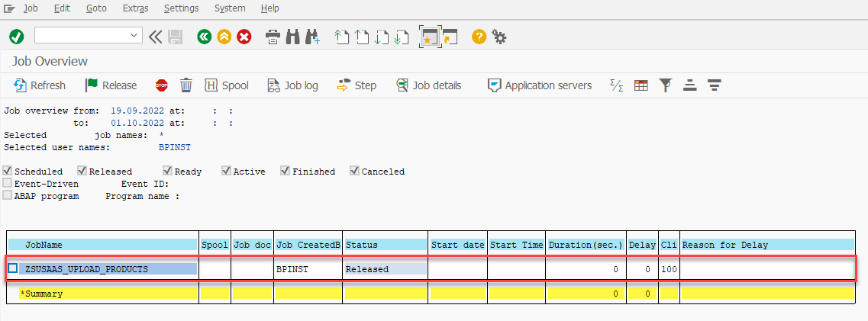The height and width of the screenshot is (321, 868).
Task: Open the Goto menu
Action: [96, 8]
